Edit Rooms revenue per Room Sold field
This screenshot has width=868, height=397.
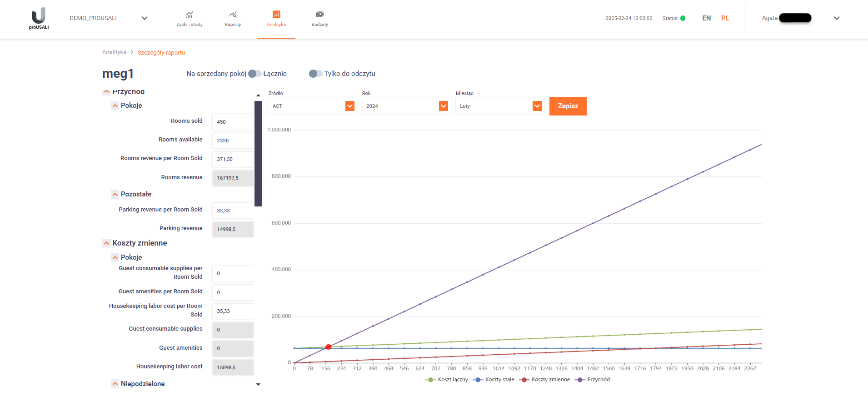point(233,159)
